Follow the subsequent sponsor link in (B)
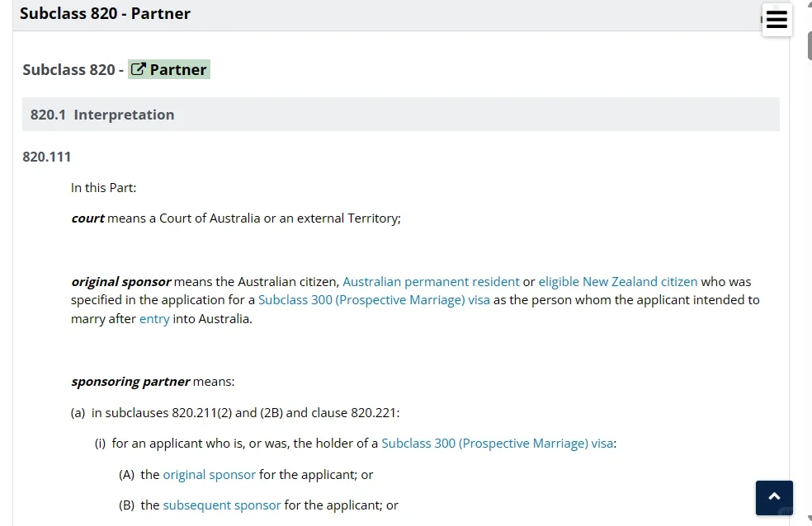Screen dimensions: 812x526 [x=222, y=505]
